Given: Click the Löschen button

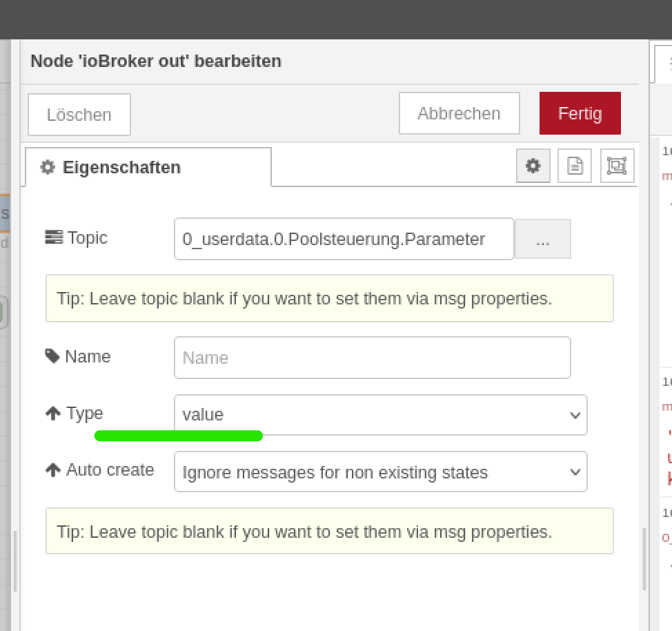Looking at the screenshot, I should pyautogui.click(x=79, y=115).
